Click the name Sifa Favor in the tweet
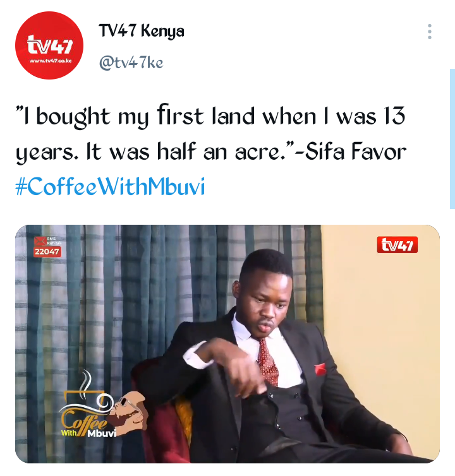455x476 pixels. 356,151
